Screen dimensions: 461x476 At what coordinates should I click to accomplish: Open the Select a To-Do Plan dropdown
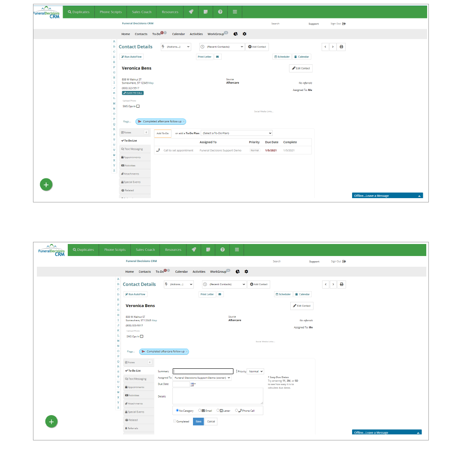237,133
